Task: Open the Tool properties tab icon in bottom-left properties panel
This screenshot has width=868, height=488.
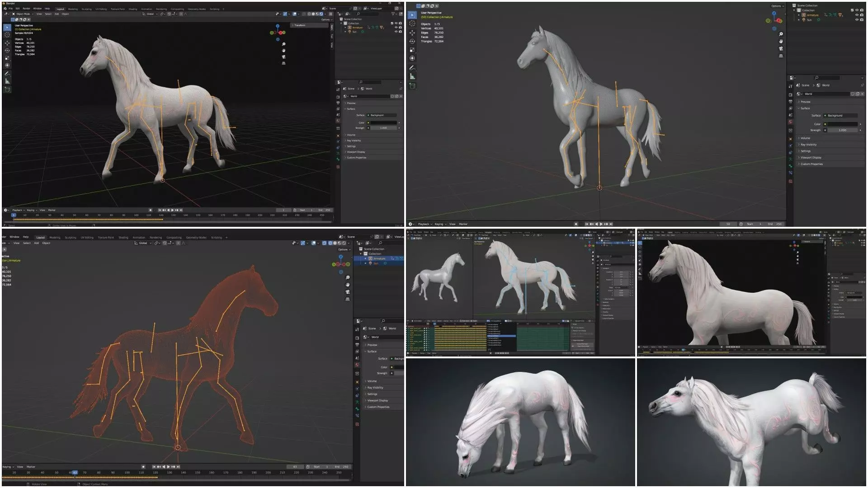Action: [358, 328]
